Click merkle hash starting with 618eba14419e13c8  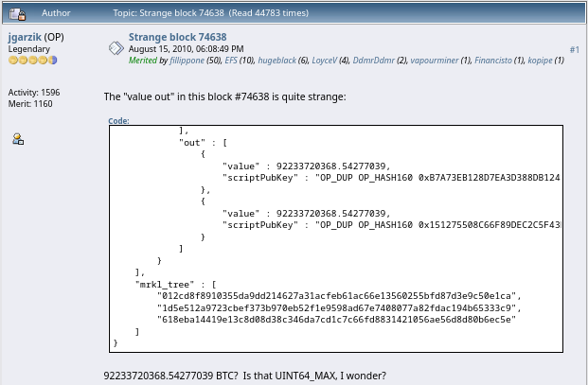pyautogui.click(x=336, y=320)
